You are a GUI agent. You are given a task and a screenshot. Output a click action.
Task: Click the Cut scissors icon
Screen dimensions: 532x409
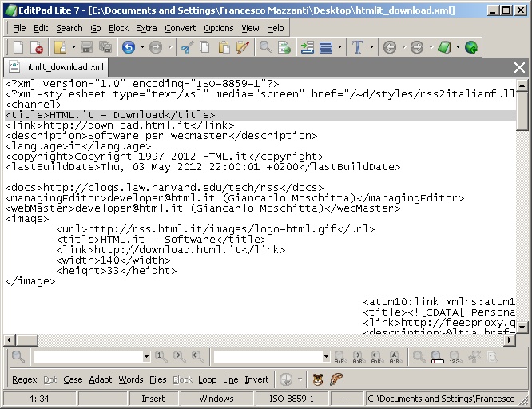coord(186,48)
